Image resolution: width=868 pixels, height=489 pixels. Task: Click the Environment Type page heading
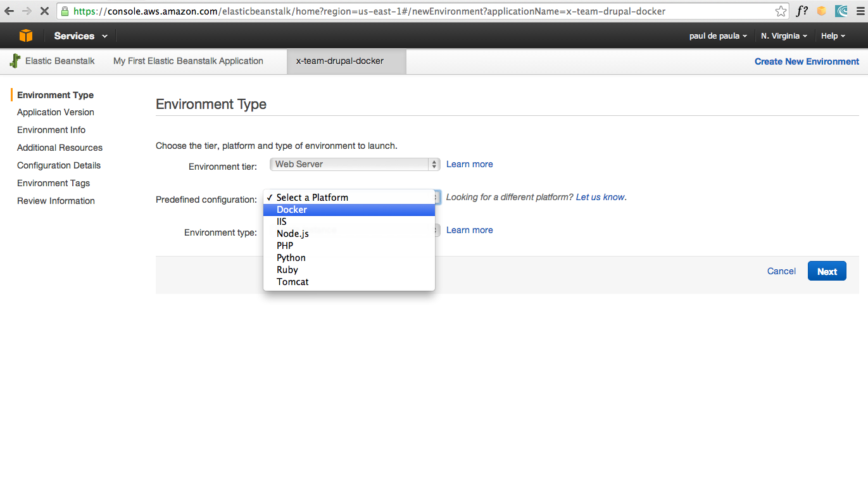(211, 105)
